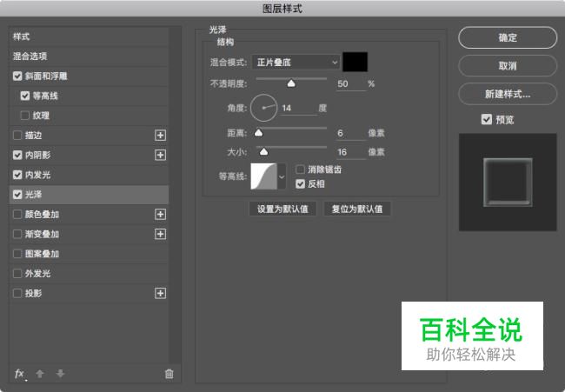The width and height of the screenshot is (565, 392).
Task: Click the 大小 slider handle
Action: pos(263,152)
